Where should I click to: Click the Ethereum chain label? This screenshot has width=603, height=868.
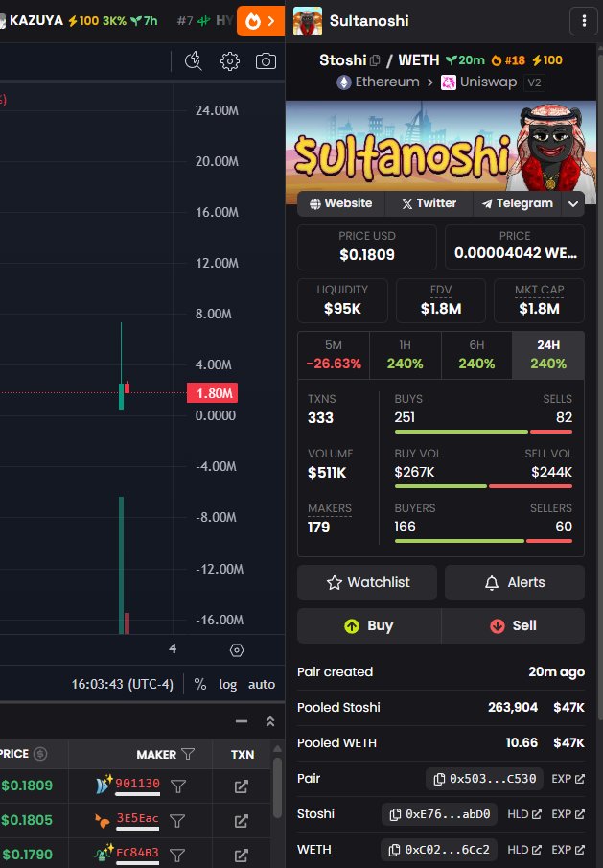point(378,82)
